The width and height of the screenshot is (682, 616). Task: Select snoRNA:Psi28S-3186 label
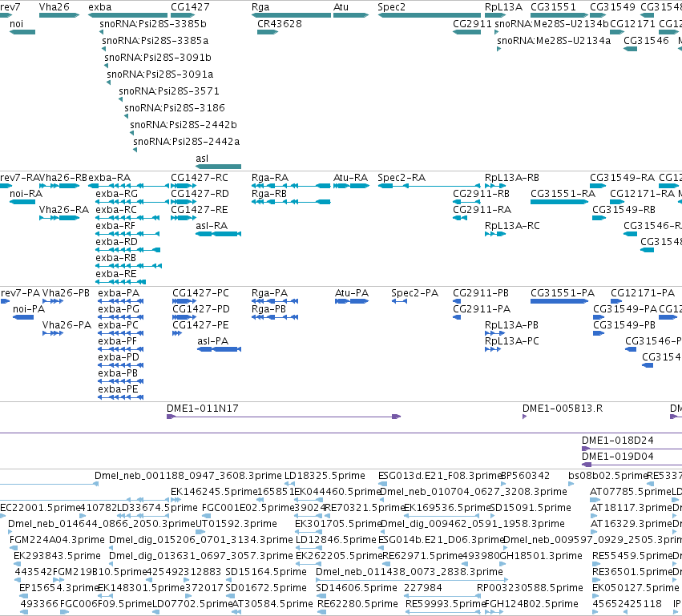click(x=175, y=108)
